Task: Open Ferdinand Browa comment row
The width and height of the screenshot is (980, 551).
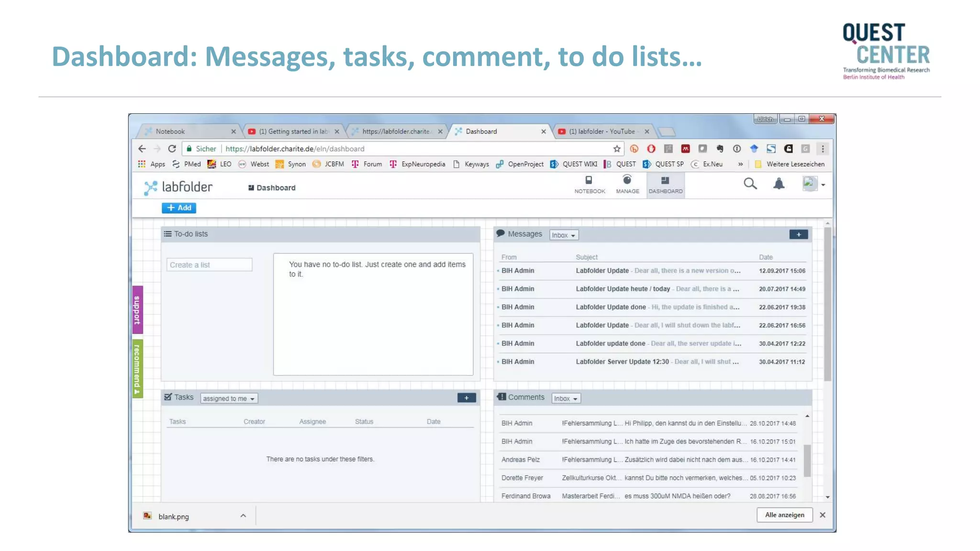Action: [x=648, y=496]
